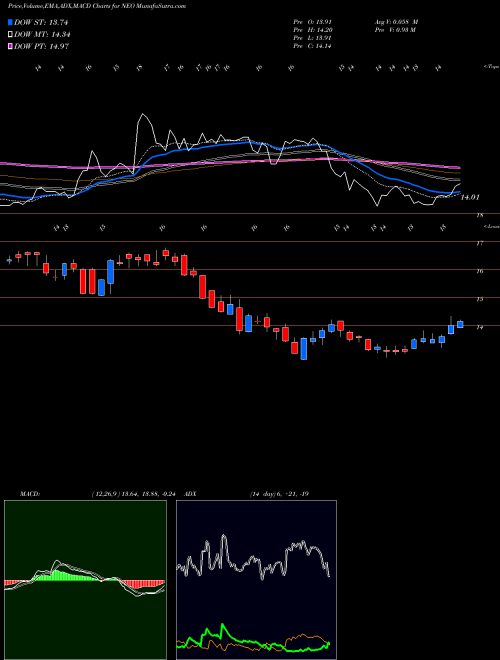Click the 'ADX' panel heading

pos(191,494)
